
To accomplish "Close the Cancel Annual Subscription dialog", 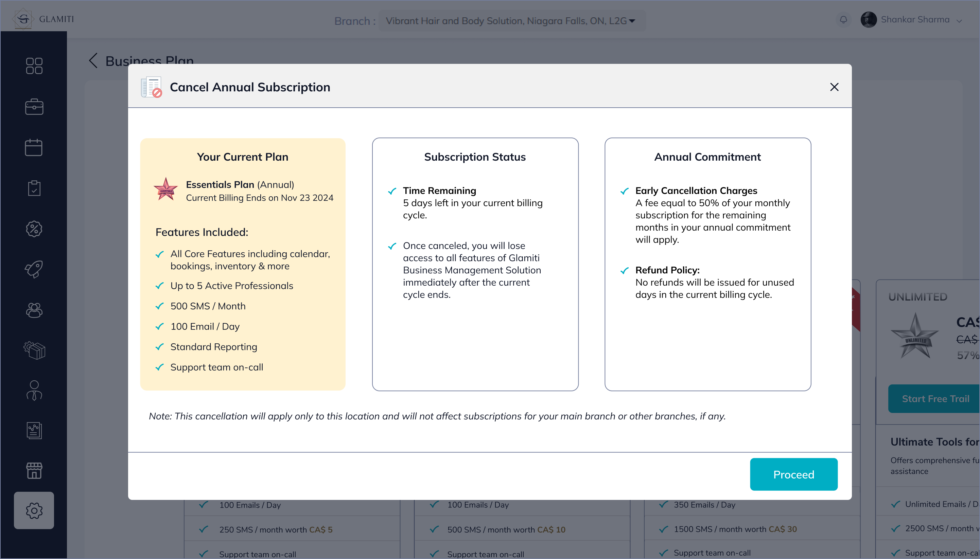I will [x=834, y=87].
